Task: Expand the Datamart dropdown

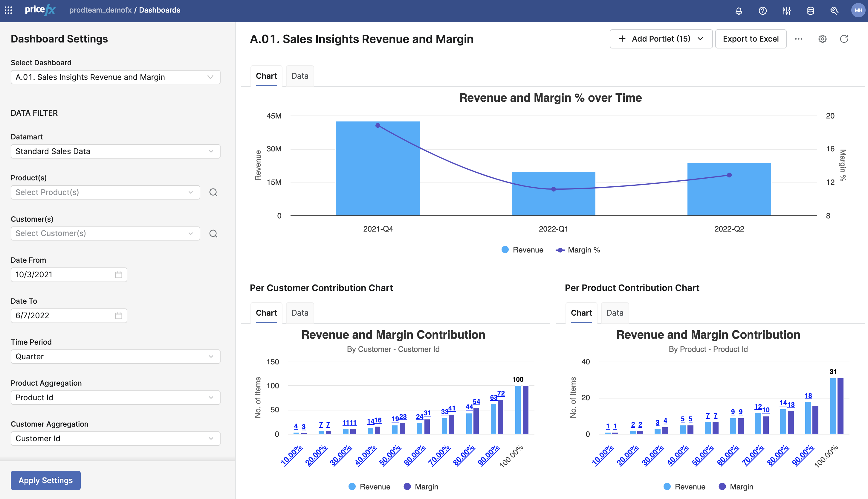Action: (x=115, y=151)
